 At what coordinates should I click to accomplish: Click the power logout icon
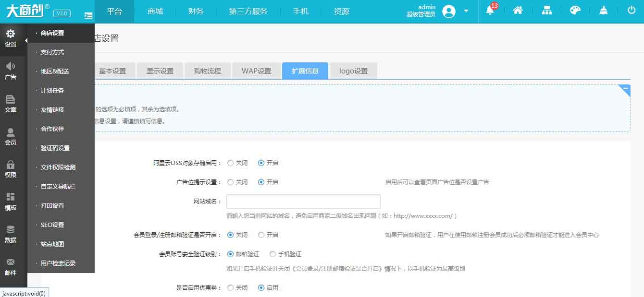632,11
